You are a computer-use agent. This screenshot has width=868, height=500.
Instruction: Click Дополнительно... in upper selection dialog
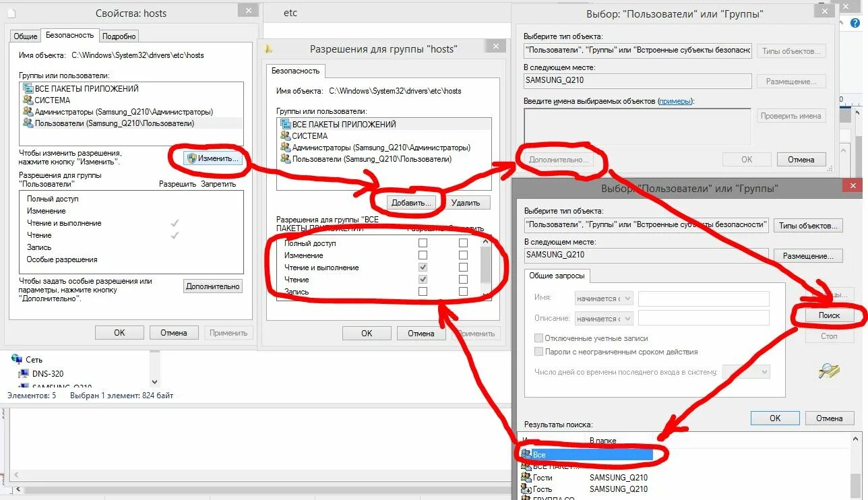559,160
